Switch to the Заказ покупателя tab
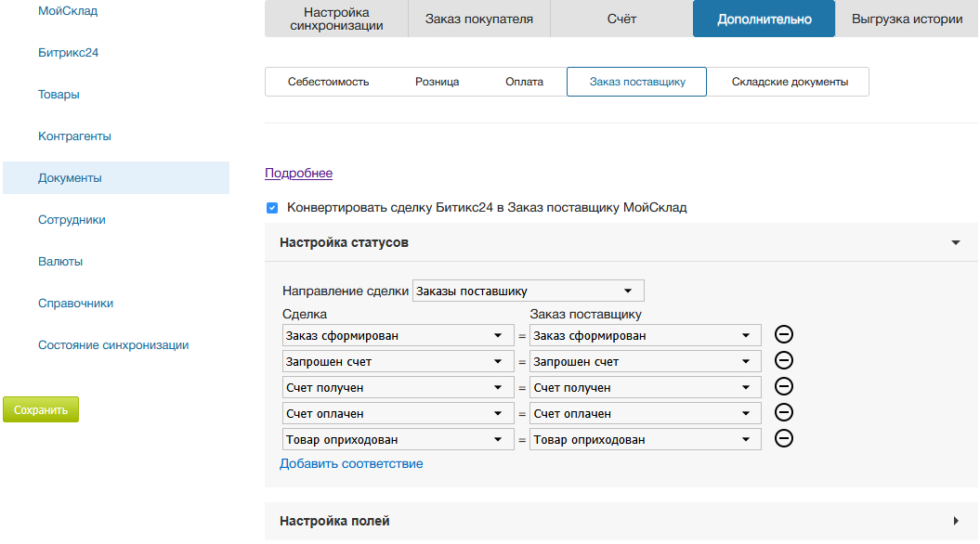The height and width of the screenshot is (544, 980). point(479,19)
